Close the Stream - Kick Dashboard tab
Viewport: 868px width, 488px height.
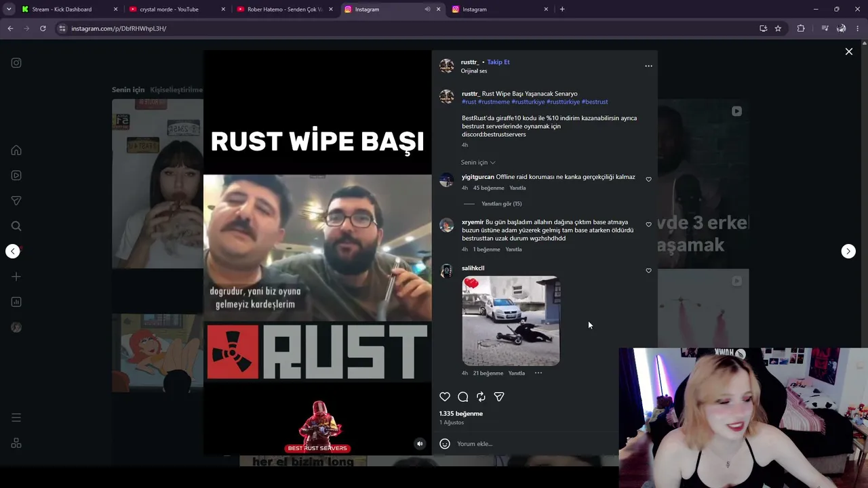click(115, 9)
